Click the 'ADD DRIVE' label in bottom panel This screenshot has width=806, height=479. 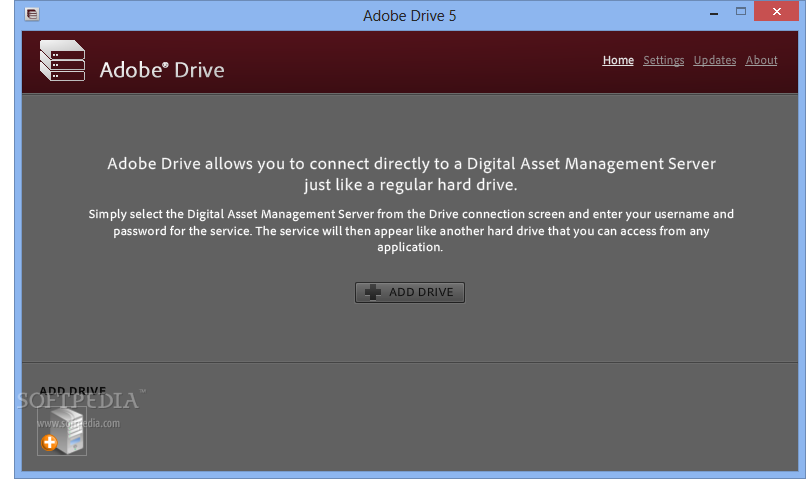point(72,391)
